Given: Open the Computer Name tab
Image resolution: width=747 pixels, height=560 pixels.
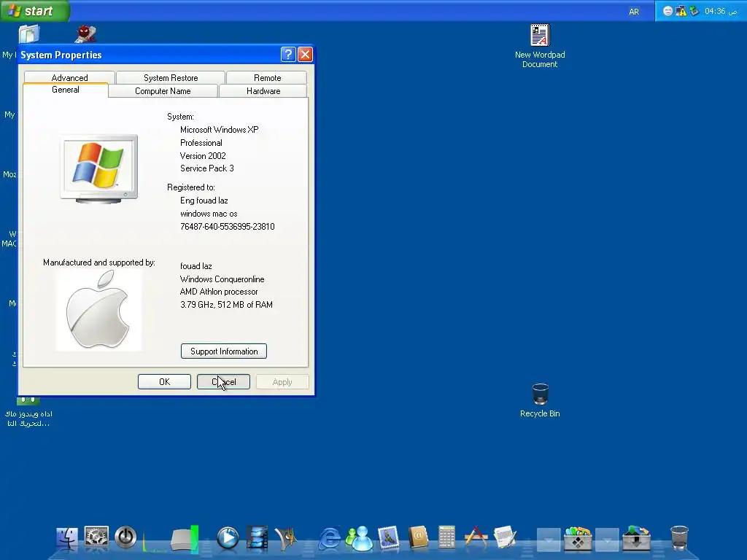Looking at the screenshot, I should [163, 91].
